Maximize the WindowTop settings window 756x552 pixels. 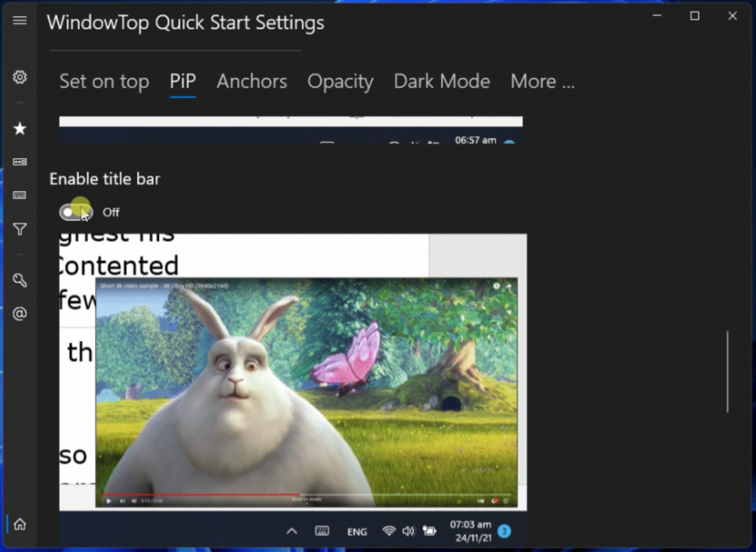pyautogui.click(x=695, y=16)
